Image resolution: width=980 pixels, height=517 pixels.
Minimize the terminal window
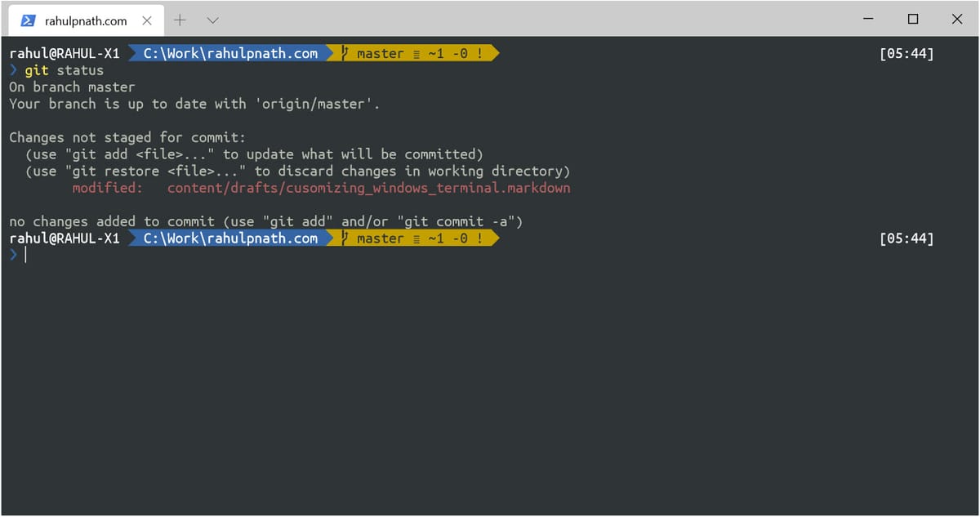pyautogui.click(x=868, y=19)
